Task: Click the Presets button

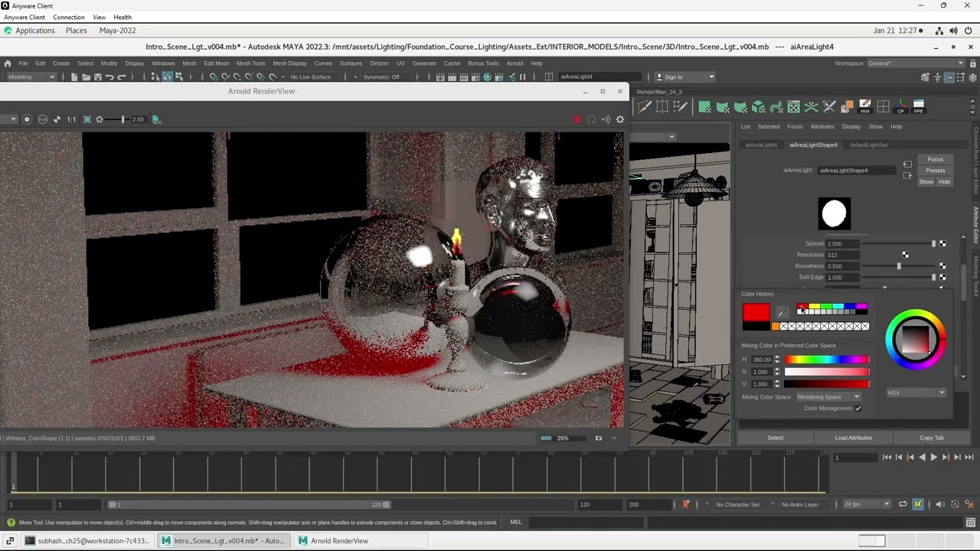Action: click(x=935, y=171)
